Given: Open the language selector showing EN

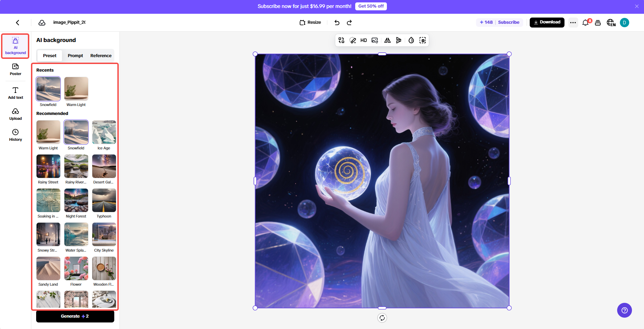Looking at the screenshot, I should pos(611,22).
